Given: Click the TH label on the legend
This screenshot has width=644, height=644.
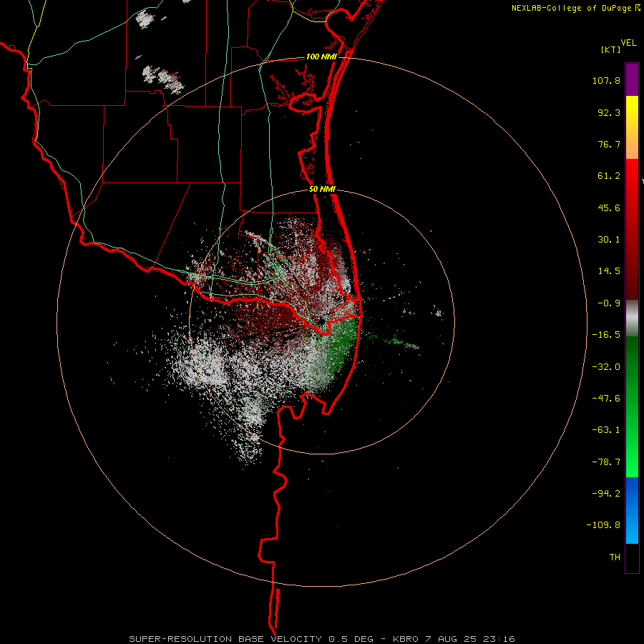Looking at the screenshot, I should pyautogui.click(x=615, y=557).
